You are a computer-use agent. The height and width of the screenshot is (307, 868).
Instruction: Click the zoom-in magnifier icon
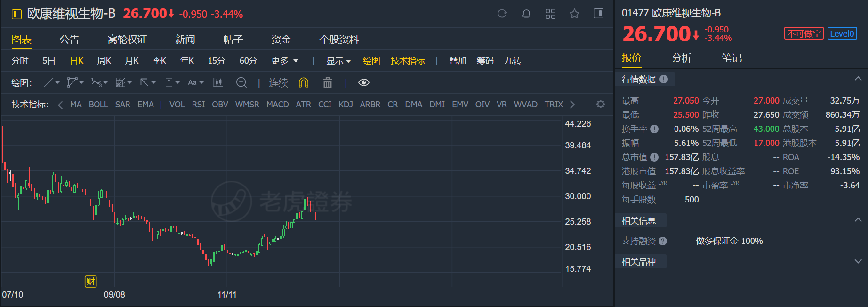[241, 82]
